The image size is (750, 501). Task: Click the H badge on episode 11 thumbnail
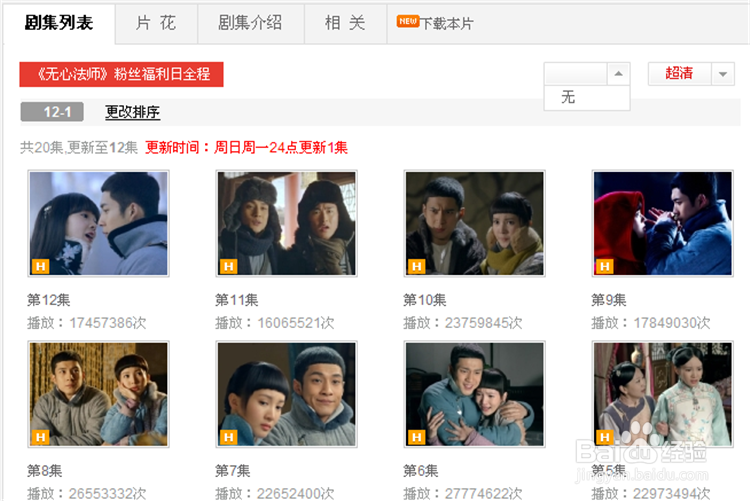point(229,266)
